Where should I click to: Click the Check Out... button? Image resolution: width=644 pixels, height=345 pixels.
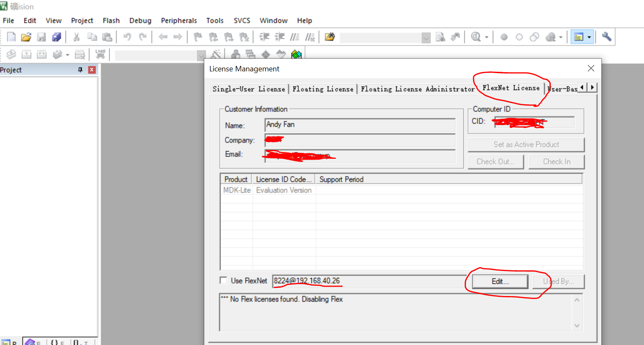click(x=495, y=162)
